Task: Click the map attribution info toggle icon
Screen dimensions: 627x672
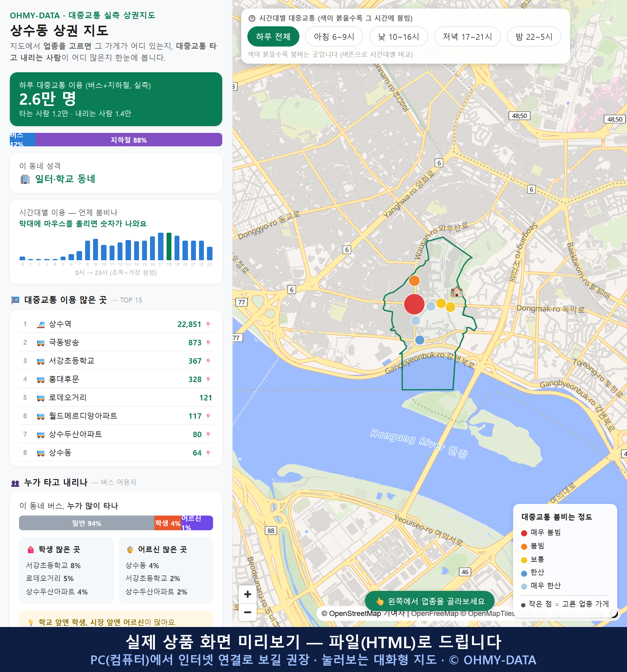Action: tap(614, 613)
